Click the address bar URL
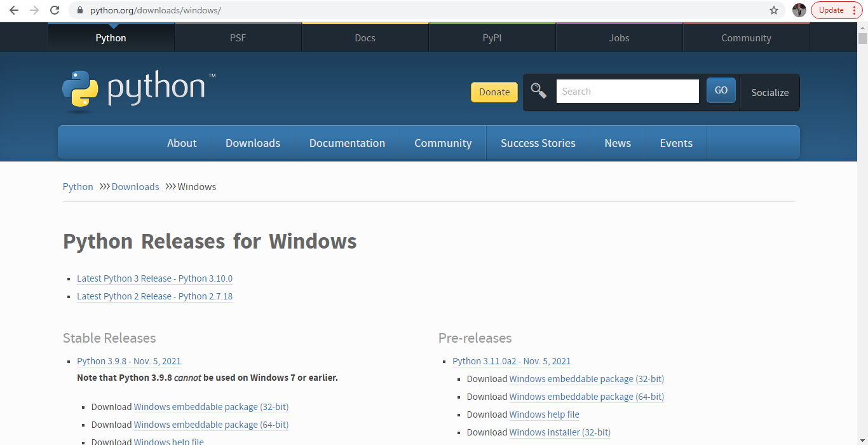 (156, 11)
